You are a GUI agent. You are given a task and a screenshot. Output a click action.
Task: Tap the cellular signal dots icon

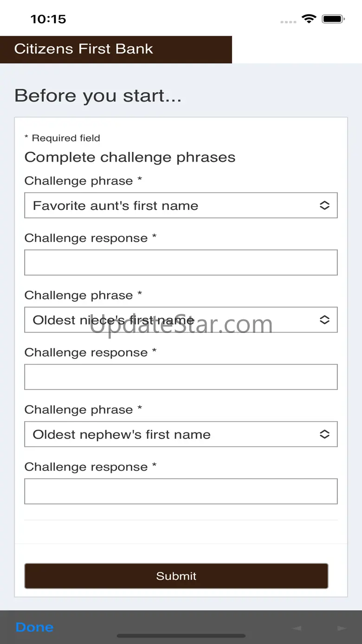288,21
